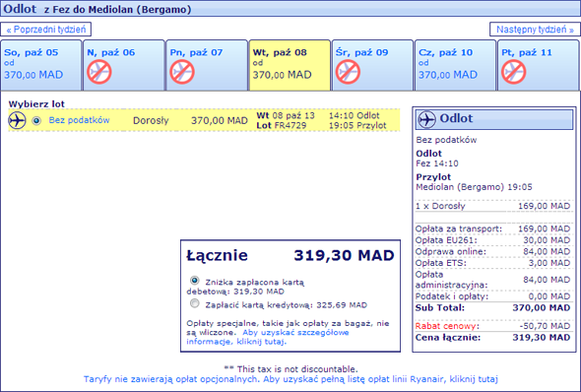Open the Cz, paź 10 date tab
Viewport: 581px width, 392px height.
455,65
